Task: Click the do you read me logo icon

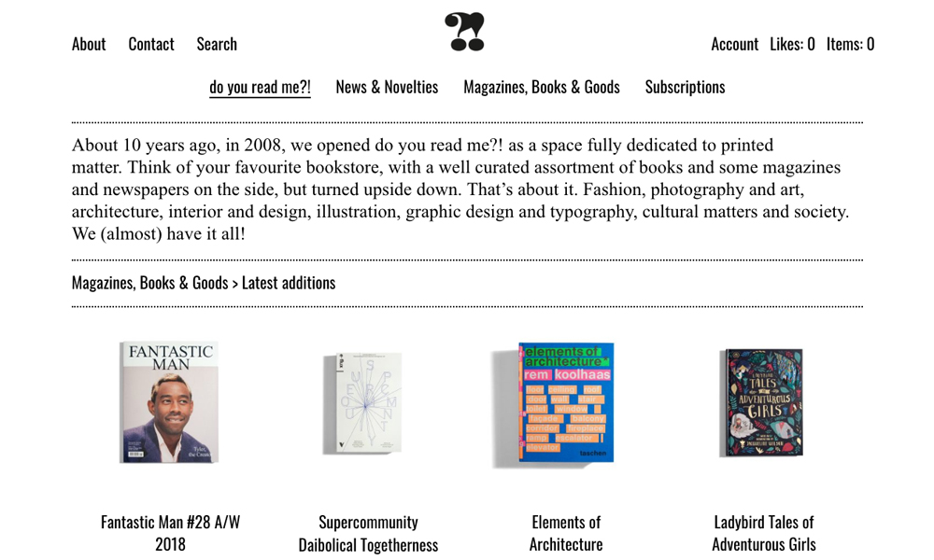Action: click(x=464, y=32)
